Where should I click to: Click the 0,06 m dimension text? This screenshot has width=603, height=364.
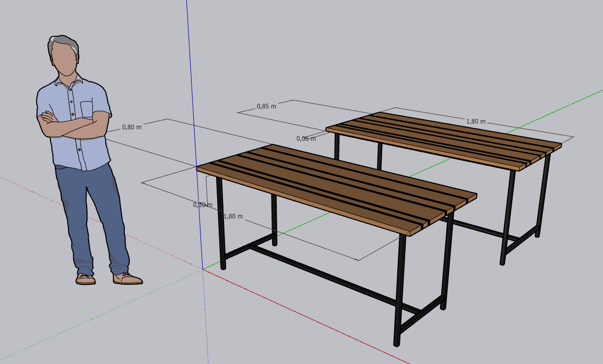click(306, 139)
